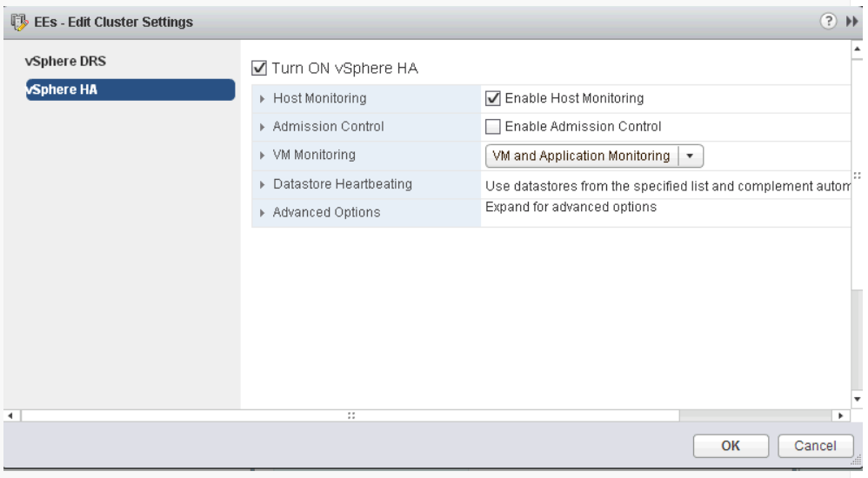This screenshot has width=868, height=478.
Task: Uncheck Turn ON vSphere HA
Action: (x=257, y=69)
